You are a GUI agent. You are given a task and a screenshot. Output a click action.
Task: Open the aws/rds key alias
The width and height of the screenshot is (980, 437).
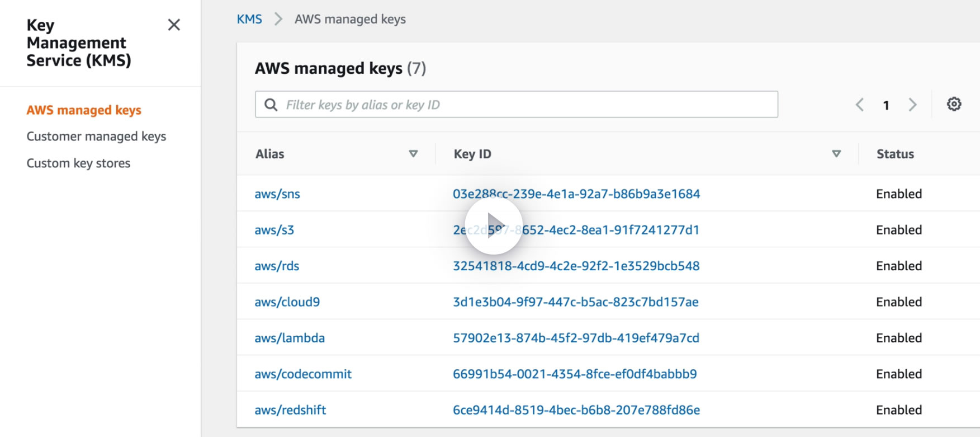click(277, 266)
